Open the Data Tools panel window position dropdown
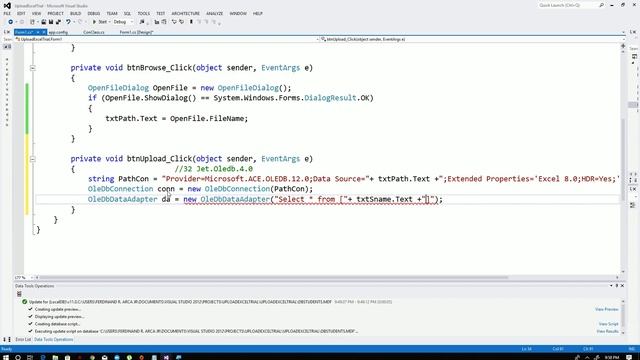This screenshot has height=360, width=640. tap(611, 286)
